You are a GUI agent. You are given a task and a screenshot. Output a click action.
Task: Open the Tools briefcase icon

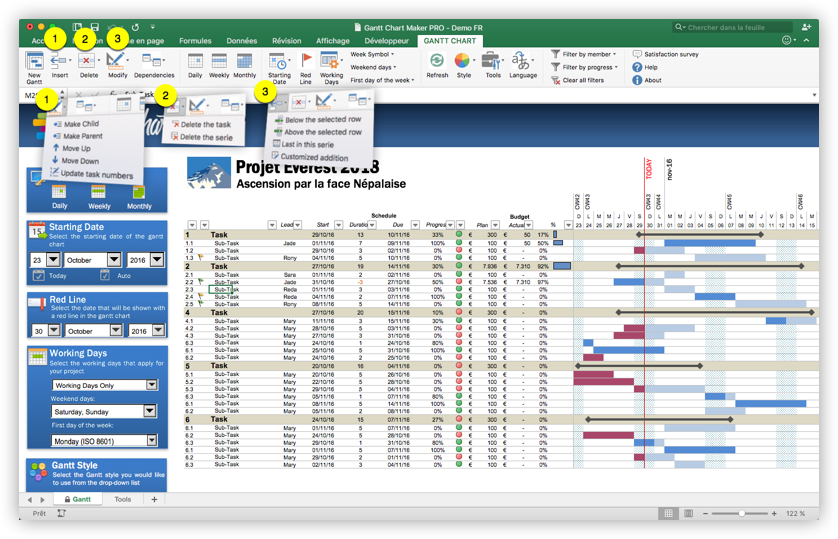point(491,61)
